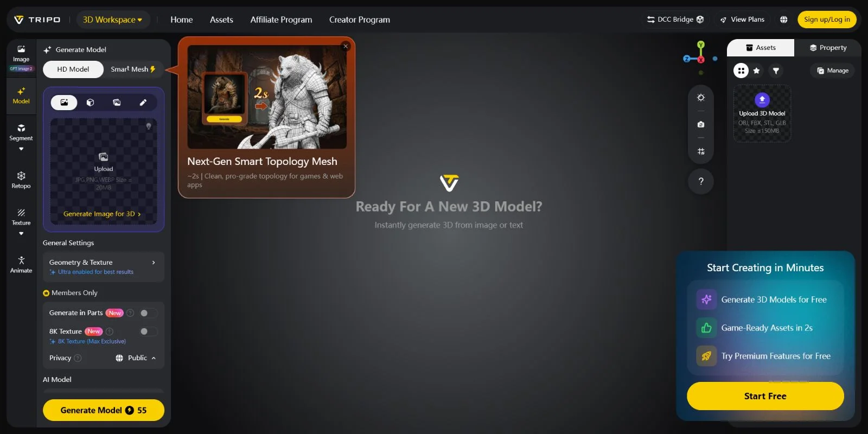868x434 pixels.
Task: Show assets in grid view
Action: (x=741, y=71)
